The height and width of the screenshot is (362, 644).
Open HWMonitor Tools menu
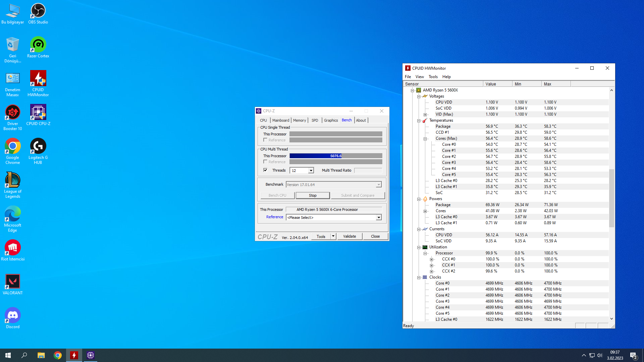click(433, 77)
